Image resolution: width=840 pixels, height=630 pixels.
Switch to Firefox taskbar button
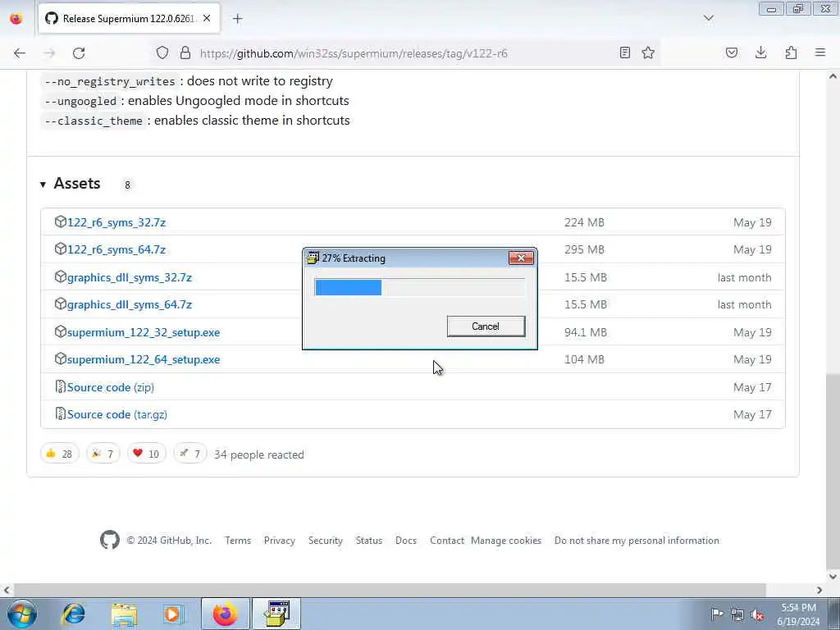(x=226, y=614)
